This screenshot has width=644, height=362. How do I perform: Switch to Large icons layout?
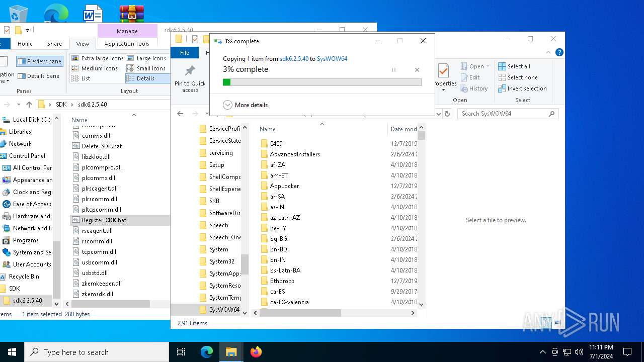(x=146, y=58)
